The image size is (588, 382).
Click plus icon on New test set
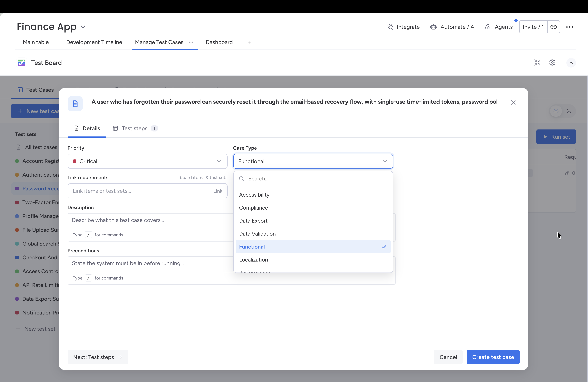click(x=18, y=329)
